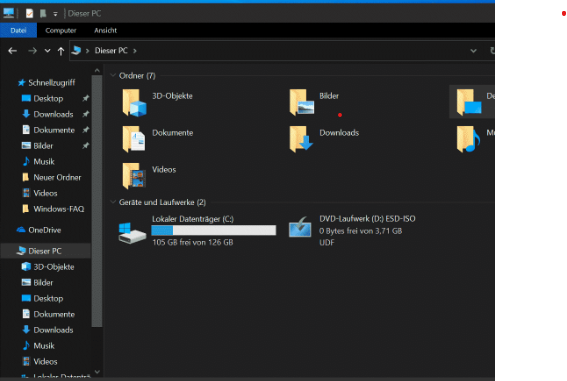Go back with the back arrow
Screen dimensions: 567x381
point(13,51)
